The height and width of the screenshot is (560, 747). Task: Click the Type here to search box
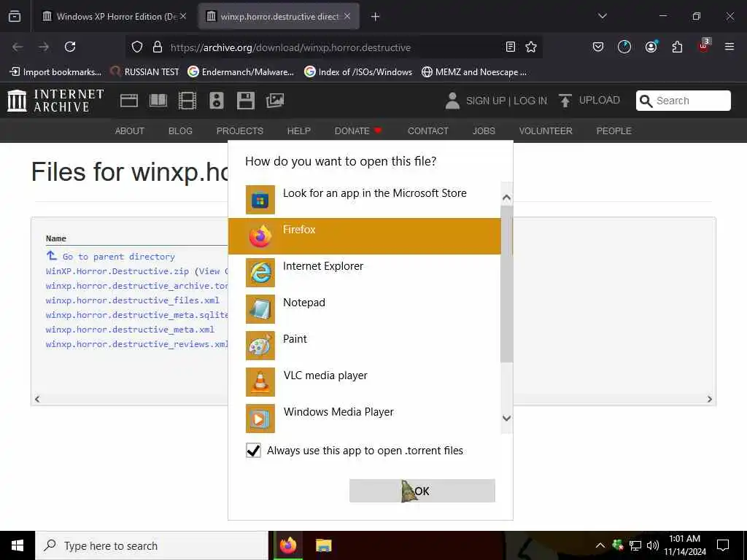pyautogui.click(x=152, y=545)
